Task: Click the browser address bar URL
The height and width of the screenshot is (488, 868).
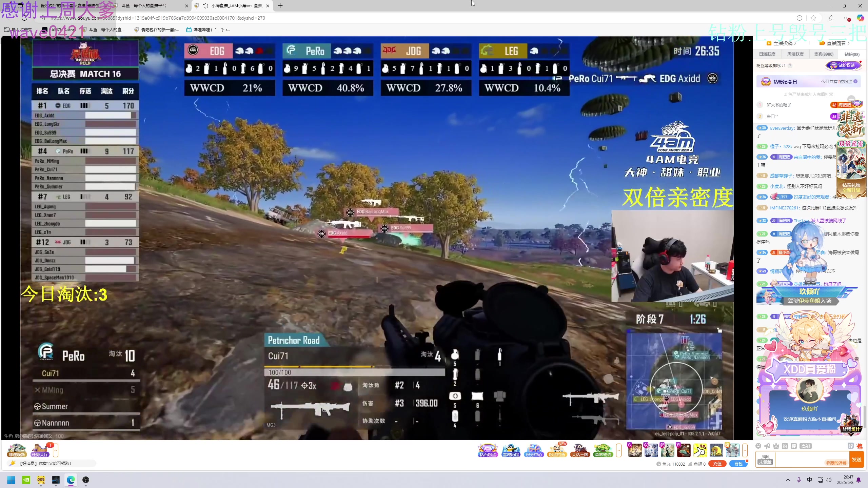Action: 158,18
